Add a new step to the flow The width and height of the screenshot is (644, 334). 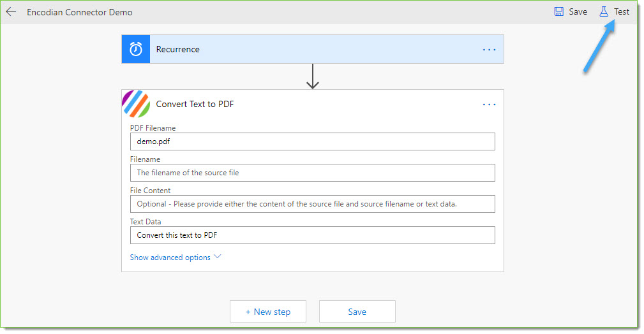[268, 312]
